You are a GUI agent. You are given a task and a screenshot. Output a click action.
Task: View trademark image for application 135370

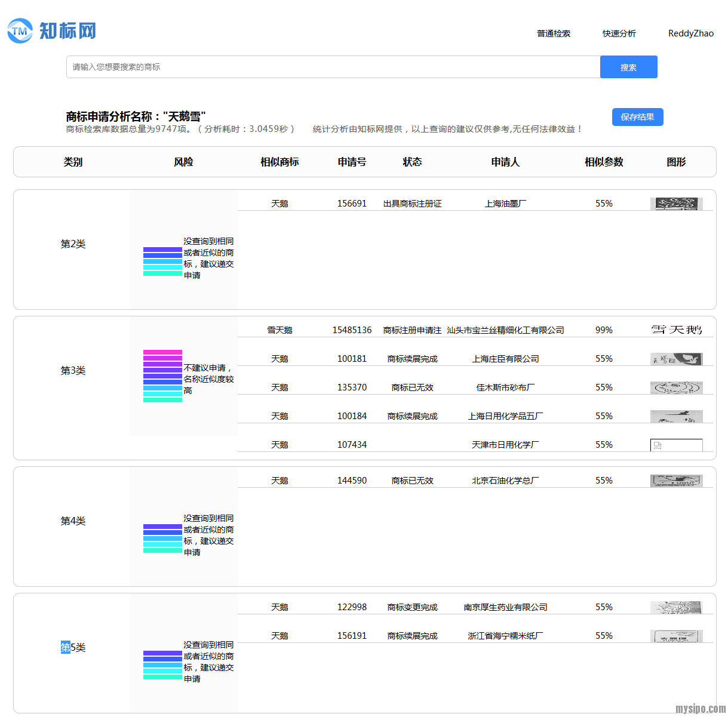[676, 387]
